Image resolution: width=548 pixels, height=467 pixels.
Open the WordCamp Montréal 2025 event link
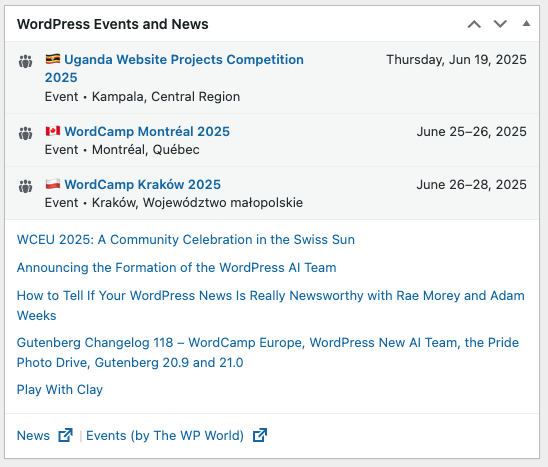click(147, 131)
